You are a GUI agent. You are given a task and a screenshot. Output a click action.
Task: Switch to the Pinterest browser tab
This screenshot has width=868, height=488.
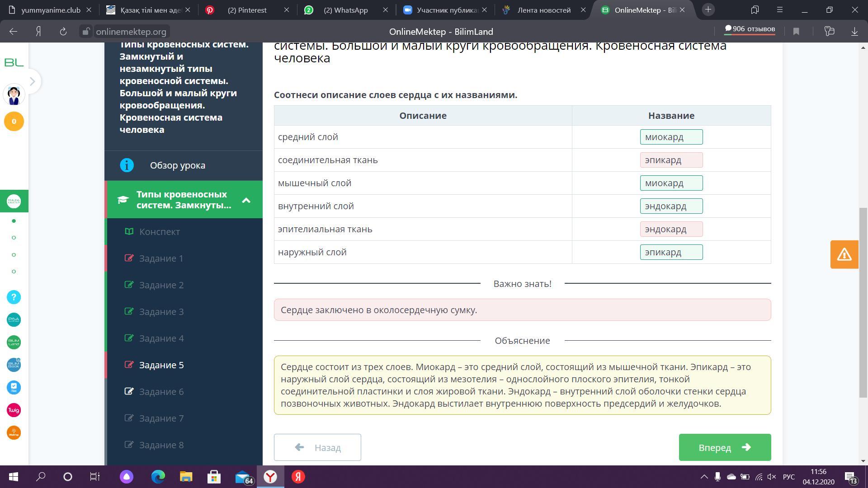[247, 10]
